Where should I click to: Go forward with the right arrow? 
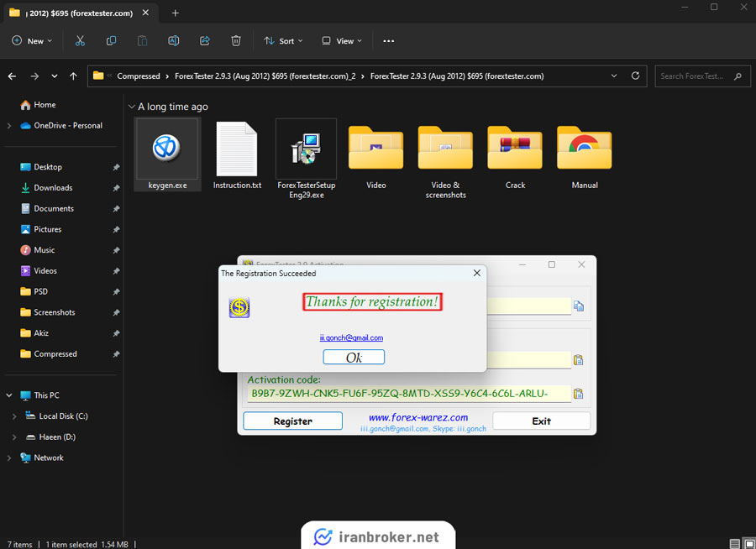click(34, 76)
